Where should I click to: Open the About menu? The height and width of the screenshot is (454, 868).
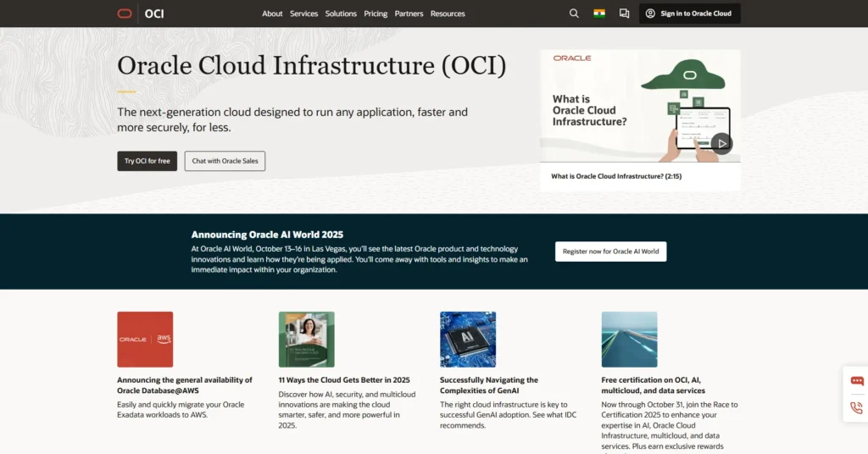(x=272, y=14)
